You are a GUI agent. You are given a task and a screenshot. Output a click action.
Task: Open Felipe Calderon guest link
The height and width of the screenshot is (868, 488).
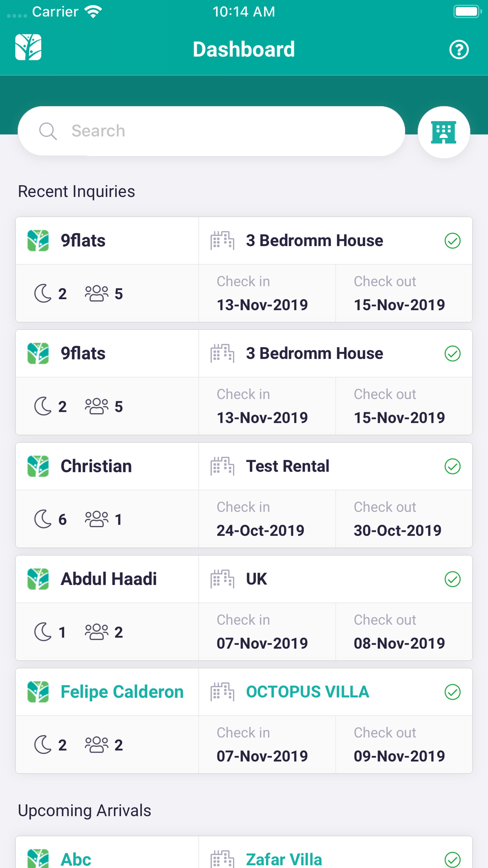tap(122, 692)
